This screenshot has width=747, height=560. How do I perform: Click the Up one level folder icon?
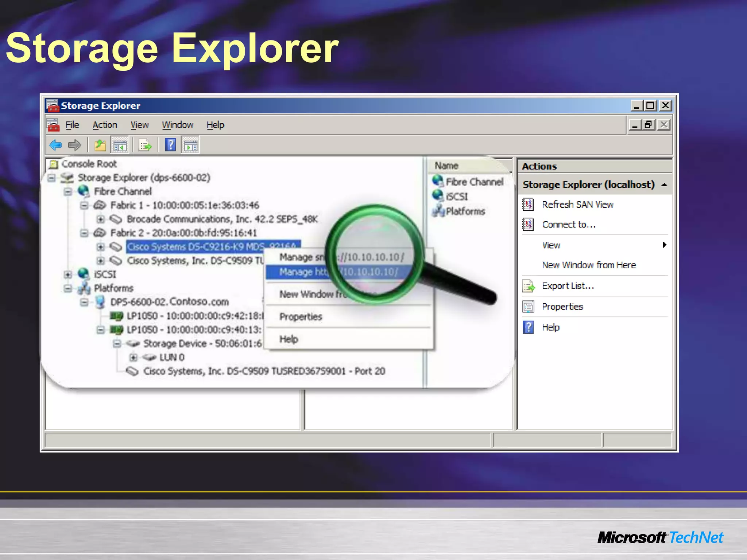100,145
